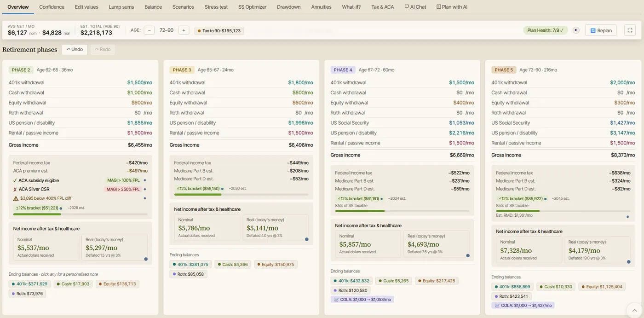Click Phase 4 US Social Security $1,053/mo value
Screen dimensions: 644x318
pos(461,123)
